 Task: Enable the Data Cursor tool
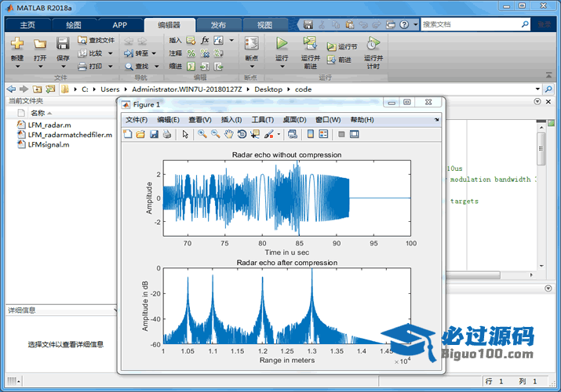click(255, 134)
